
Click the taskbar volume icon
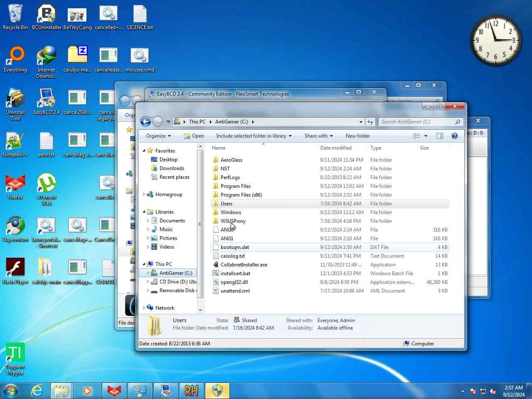(493, 391)
